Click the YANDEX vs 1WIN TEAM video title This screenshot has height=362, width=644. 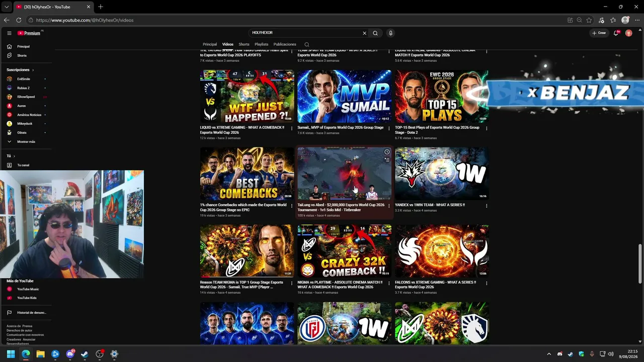point(430,205)
